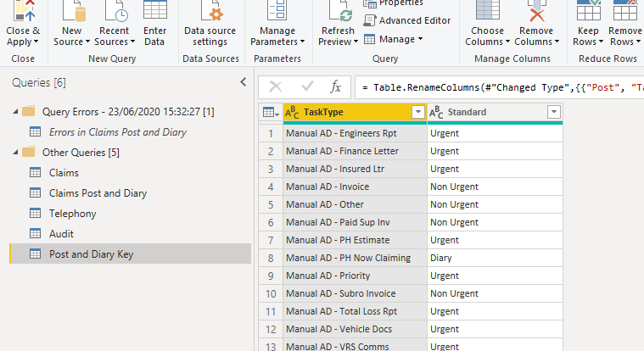Click the Query Errors folder icon
Screen dimensions: 644x351
pos(28,111)
